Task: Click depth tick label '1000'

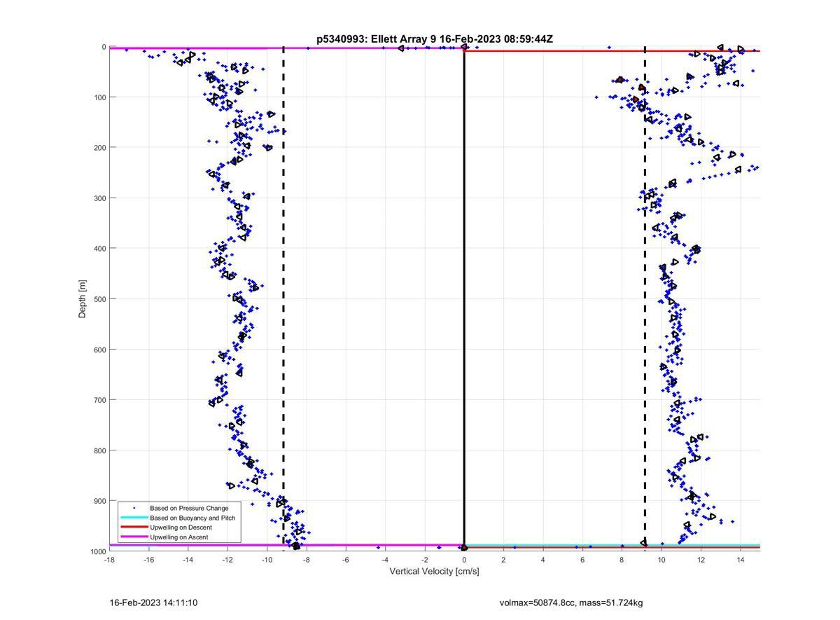Action: pos(98,551)
